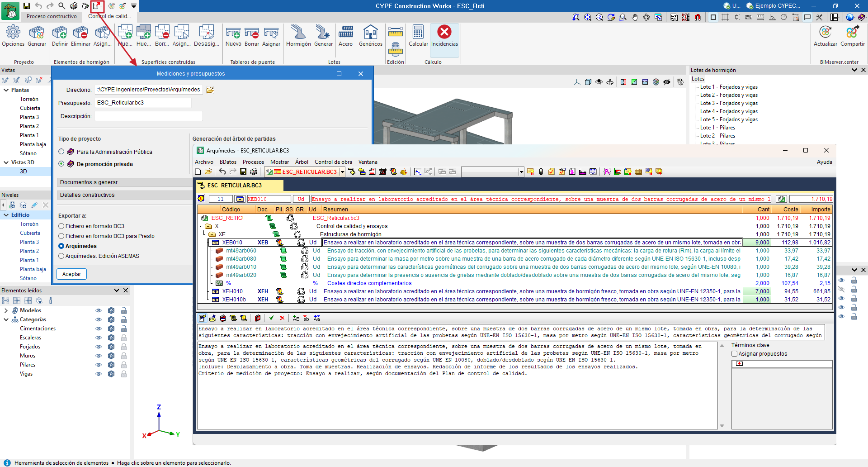Browse for directory with the folder icon
The height and width of the screenshot is (467, 868).
pyautogui.click(x=210, y=90)
